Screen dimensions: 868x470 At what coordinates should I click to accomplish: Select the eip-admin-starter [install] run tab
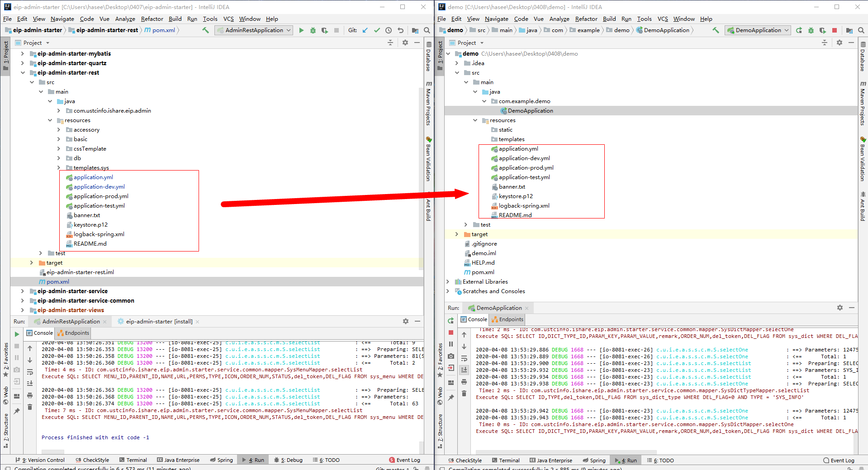[159, 322]
